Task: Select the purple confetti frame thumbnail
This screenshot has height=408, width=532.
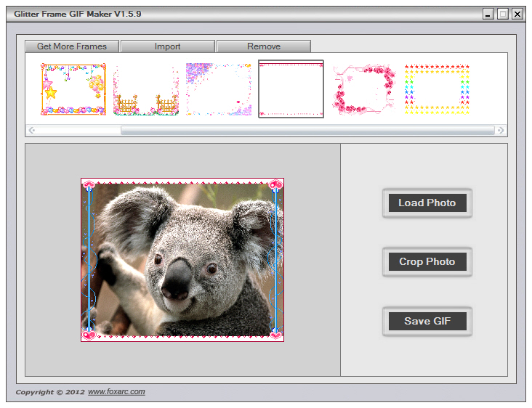Action: click(219, 89)
